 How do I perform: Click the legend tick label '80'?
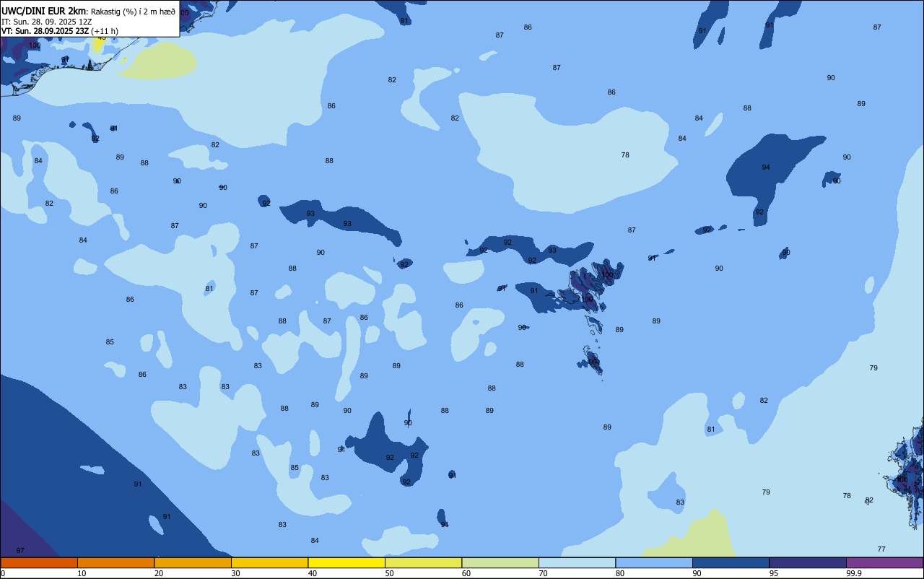pyautogui.click(x=619, y=573)
